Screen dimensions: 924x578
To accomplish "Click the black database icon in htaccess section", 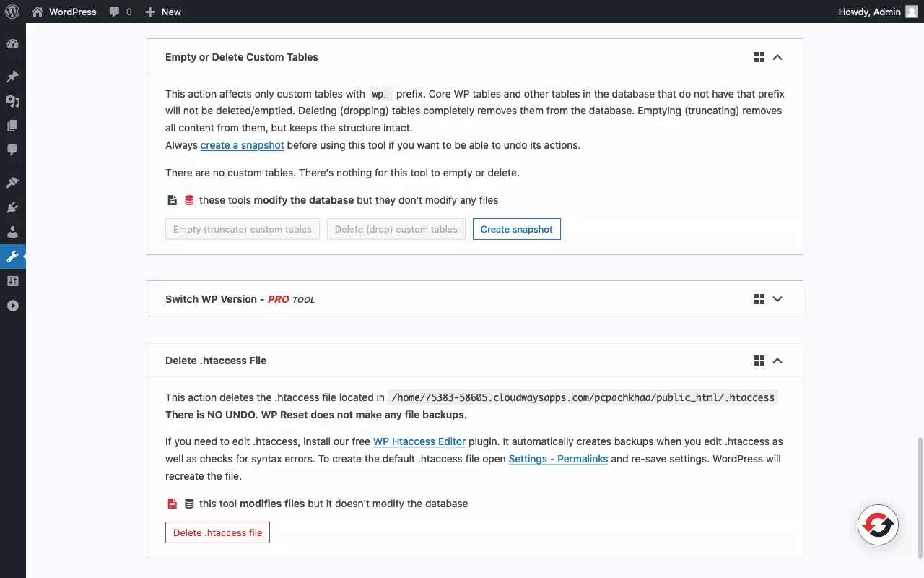I will [x=189, y=504].
